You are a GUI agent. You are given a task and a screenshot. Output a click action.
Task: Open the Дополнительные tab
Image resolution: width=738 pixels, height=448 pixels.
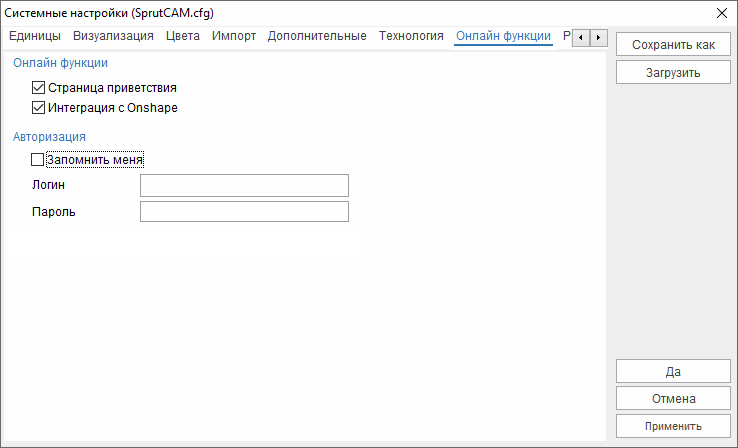coord(317,36)
